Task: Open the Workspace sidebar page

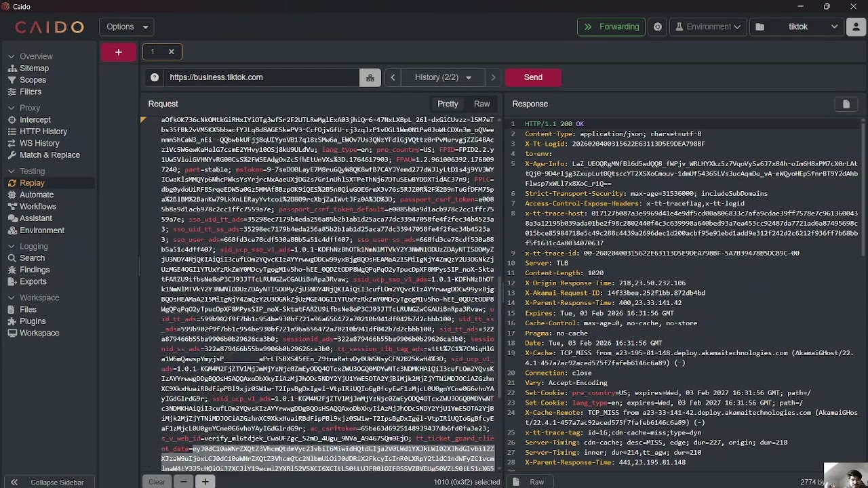Action: click(x=39, y=333)
